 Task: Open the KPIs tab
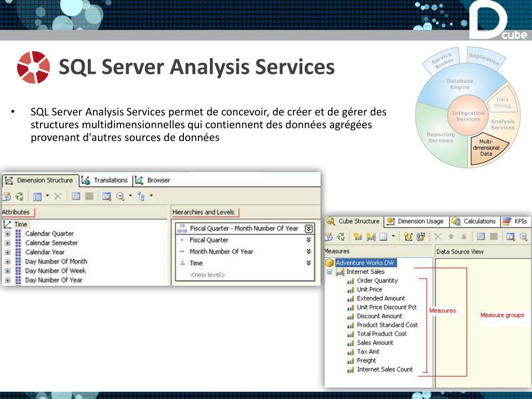(515, 221)
